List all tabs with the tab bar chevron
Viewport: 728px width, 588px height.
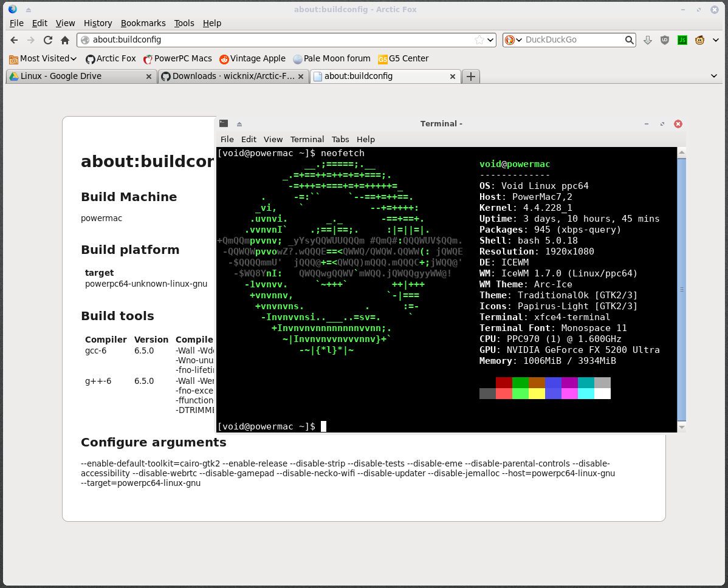(714, 76)
